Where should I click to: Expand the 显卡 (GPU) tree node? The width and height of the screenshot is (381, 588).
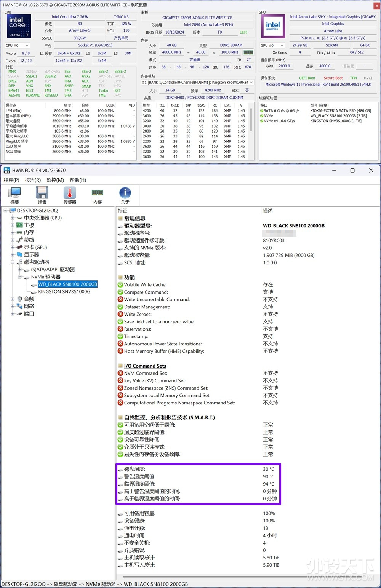pyautogui.click(x=13, y=248)
